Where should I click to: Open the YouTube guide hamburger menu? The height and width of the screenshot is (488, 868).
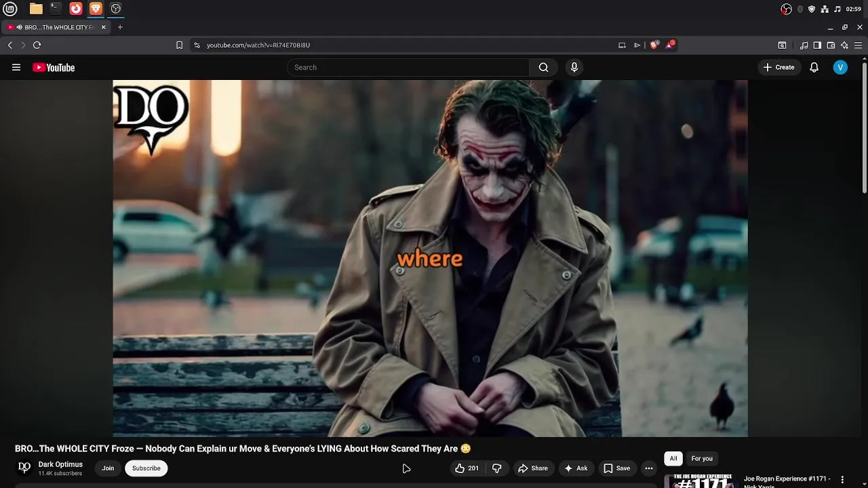click(16, 67)
